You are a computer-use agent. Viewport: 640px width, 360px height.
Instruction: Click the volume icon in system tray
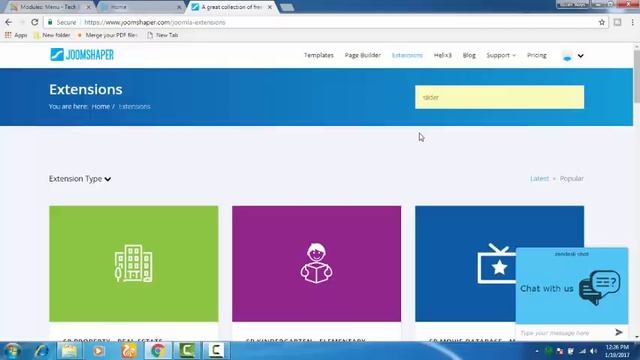point(594,351)
